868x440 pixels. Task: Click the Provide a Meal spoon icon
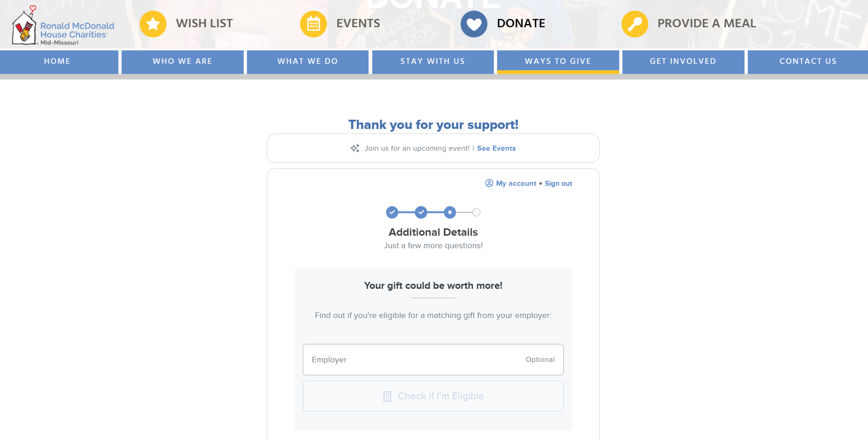coord(635,24)
